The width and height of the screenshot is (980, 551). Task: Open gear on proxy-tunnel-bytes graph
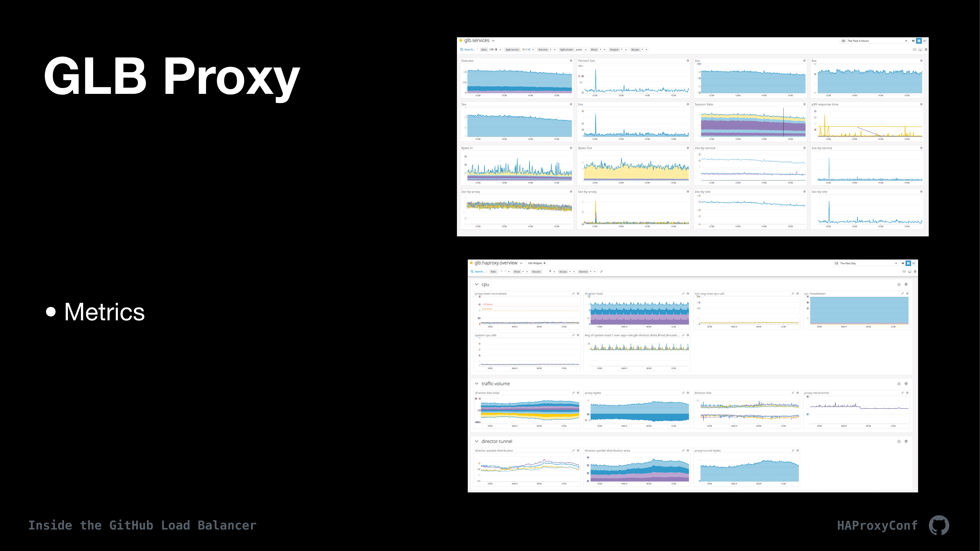798,451
